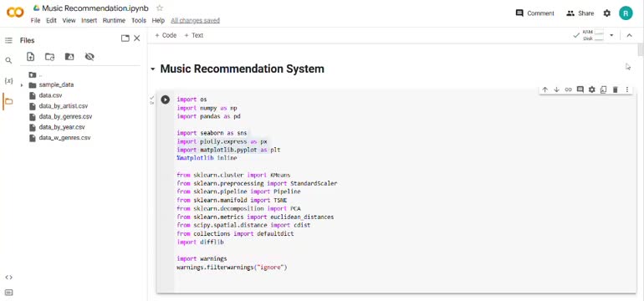
Task: Toggle show hidden files eye icon
Action: (89, 57)
